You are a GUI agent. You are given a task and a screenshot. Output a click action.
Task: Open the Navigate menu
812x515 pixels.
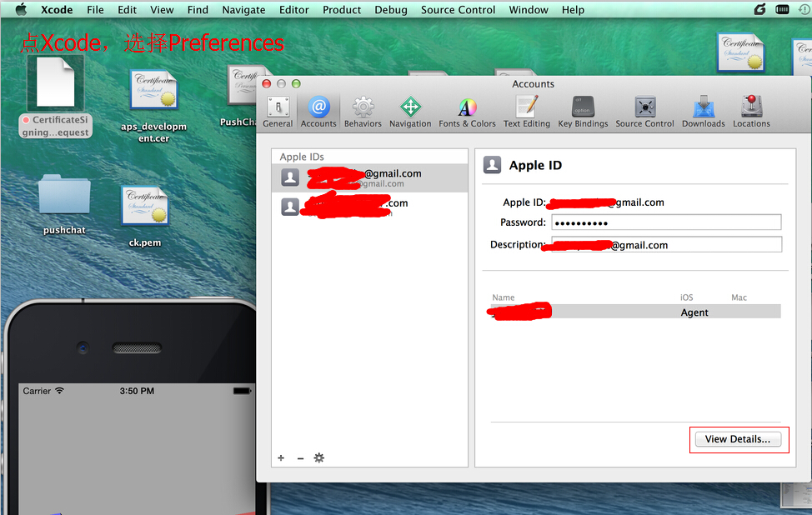coord(243,10)
